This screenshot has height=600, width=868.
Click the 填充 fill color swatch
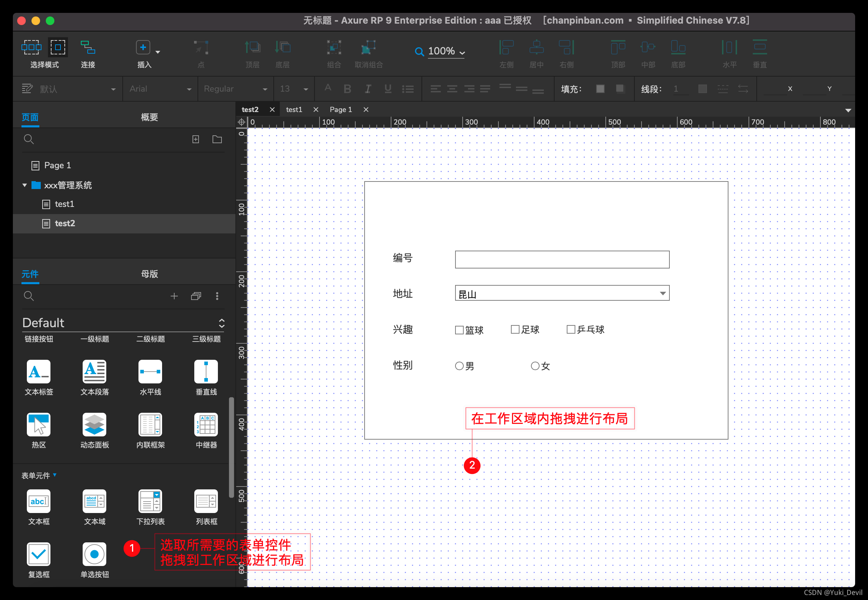coord(600,89)
